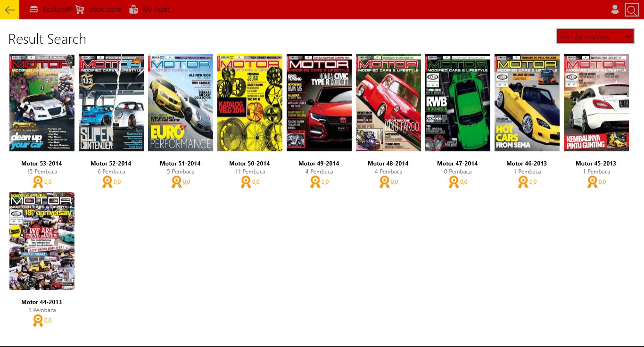Click the rating badge under Motor 44-2013
Screen dimensions: 644x347
pos(38,321)
